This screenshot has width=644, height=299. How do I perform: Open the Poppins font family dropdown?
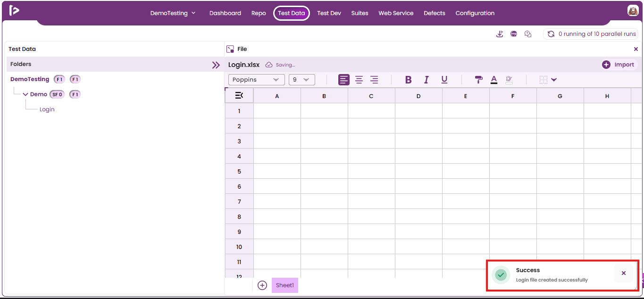pos(257,80)
